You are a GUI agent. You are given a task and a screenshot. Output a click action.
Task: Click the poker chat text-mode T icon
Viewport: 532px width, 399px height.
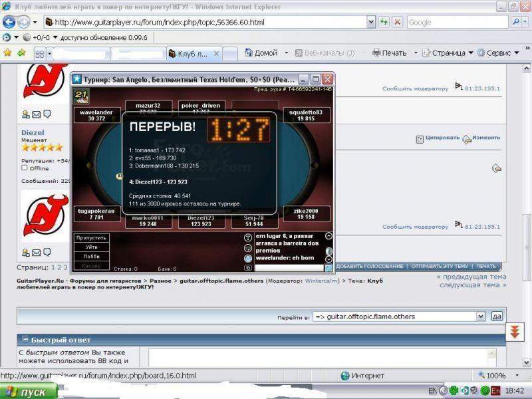point(248,238)
